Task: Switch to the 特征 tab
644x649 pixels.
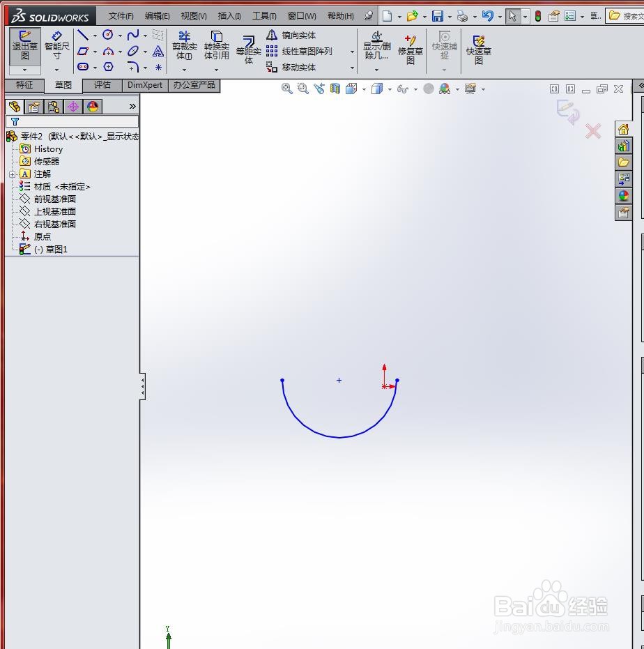Action: (24, 85)
